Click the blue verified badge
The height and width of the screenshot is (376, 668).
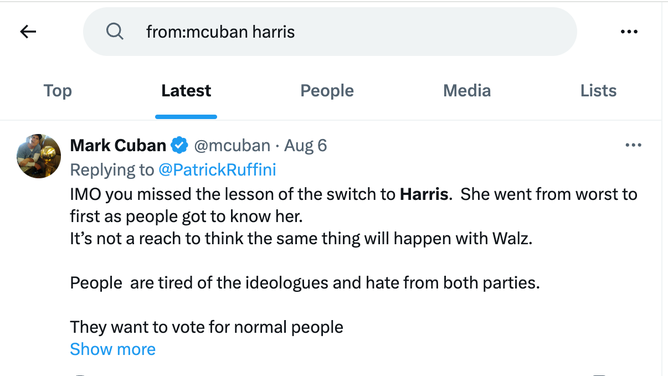[x=179, y=145]
